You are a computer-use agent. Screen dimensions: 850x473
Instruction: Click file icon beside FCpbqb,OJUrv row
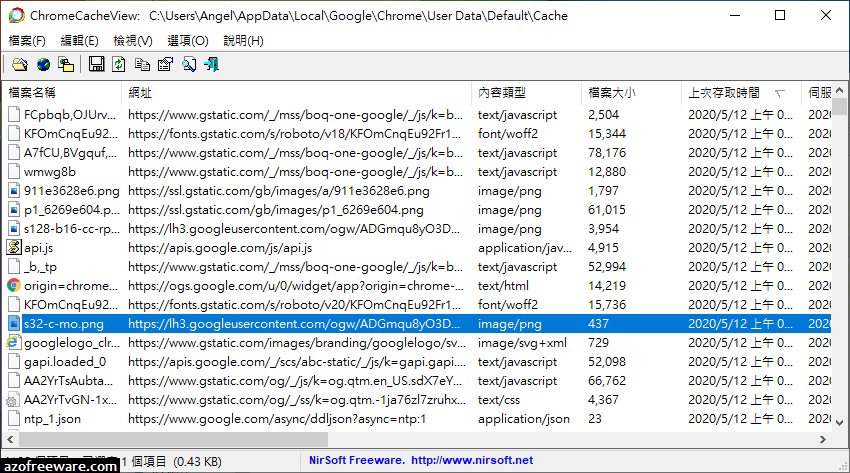tap(14, 115)
